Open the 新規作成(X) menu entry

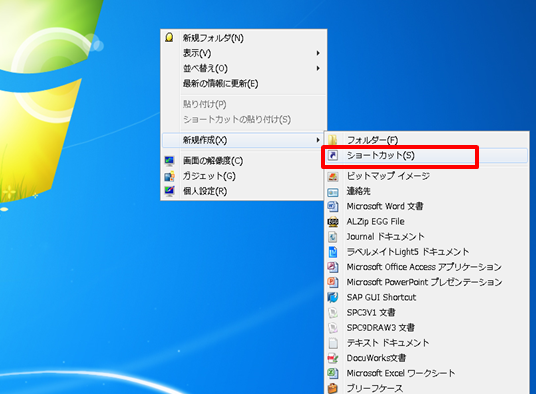click(243, 140)
